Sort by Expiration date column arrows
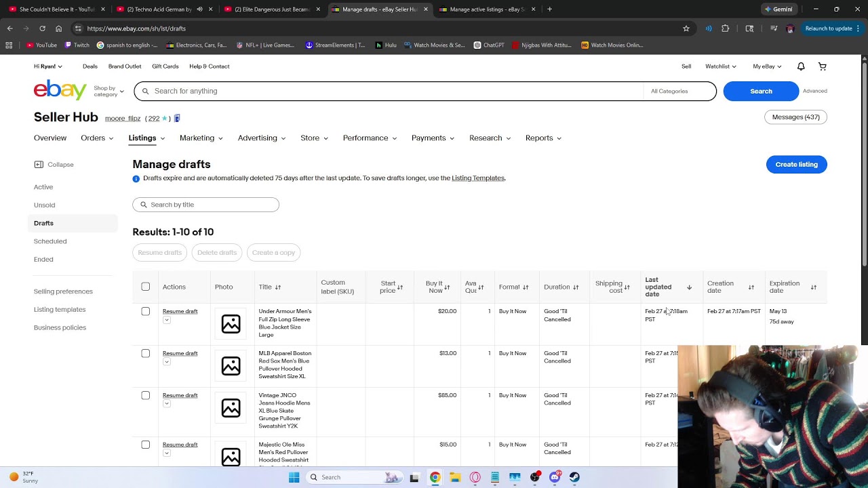This screenshot has width=868, height=488. point(814,287)
